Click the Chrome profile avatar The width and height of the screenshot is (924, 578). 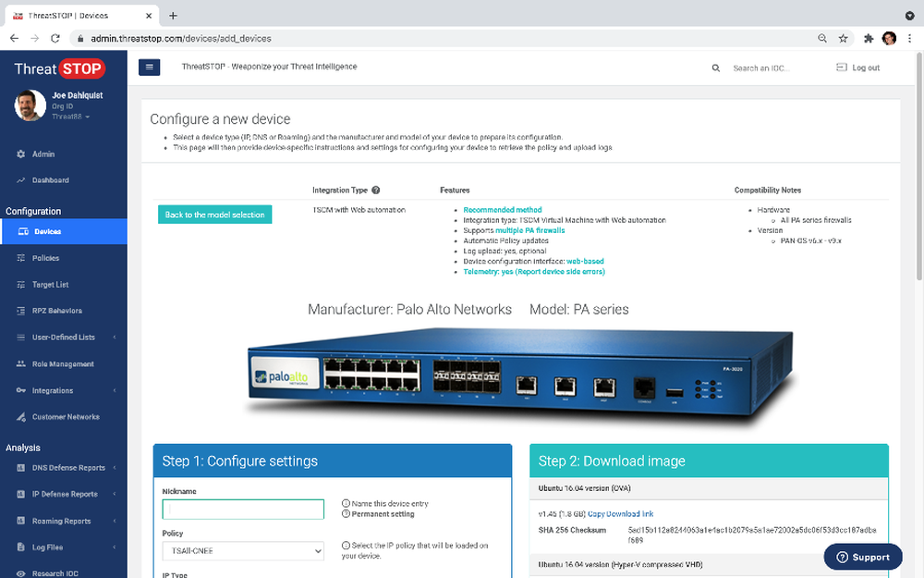pyautogui.click(x=889, y=38)
